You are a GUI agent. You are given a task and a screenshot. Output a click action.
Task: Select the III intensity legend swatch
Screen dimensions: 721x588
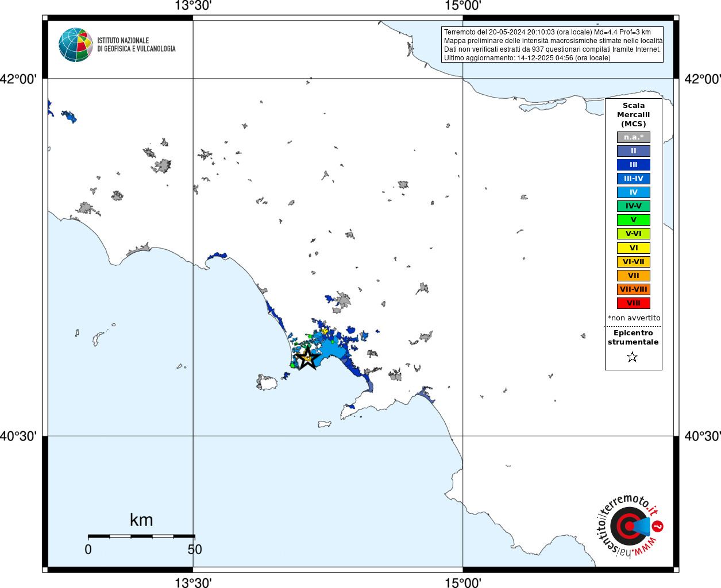tap(634, 165)
